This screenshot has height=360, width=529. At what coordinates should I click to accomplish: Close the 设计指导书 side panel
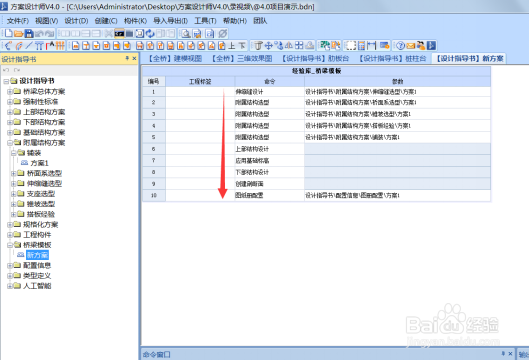click(x=134, y=58)
